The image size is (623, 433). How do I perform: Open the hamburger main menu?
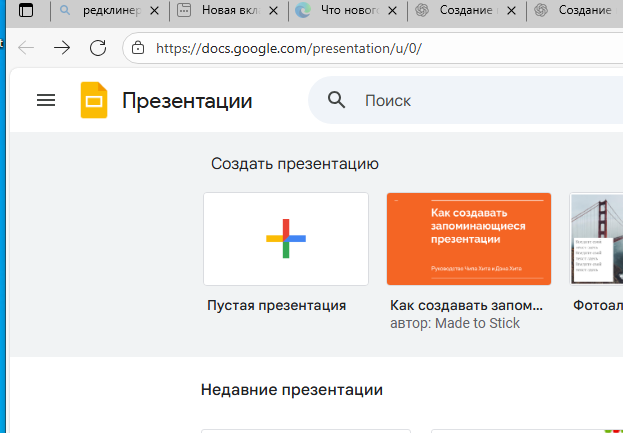pos(46,100)
